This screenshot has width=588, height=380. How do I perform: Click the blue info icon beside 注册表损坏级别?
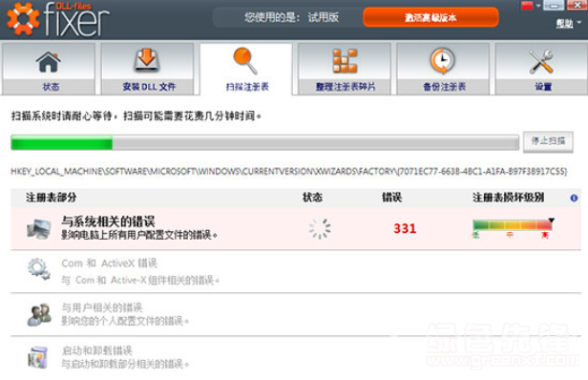pos(574,198)
